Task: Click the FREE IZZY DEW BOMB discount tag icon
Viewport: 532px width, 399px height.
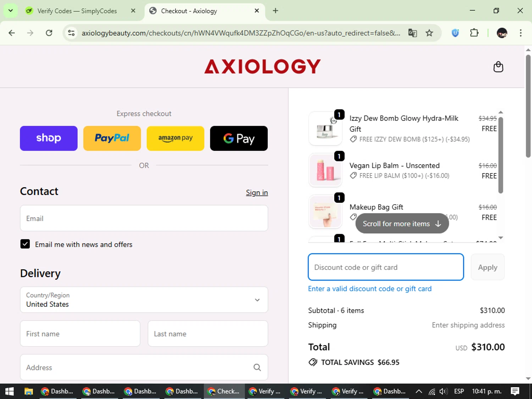Action: coord(353,139)
